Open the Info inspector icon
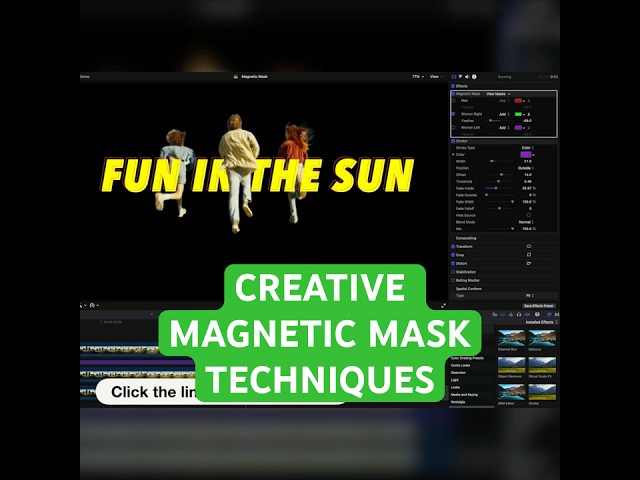Viewport: 640px width, 480px height. tap(474, 77)
